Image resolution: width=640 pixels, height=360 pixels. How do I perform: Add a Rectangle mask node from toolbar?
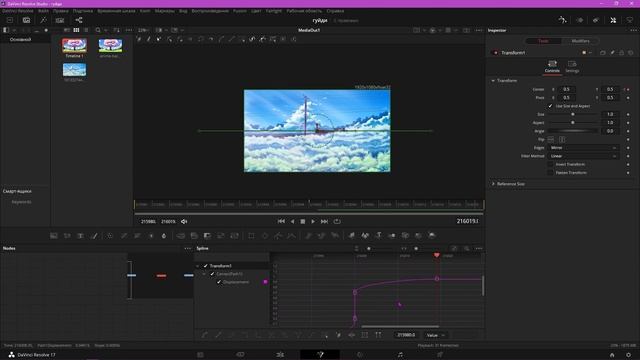click(x=251, y=236)
